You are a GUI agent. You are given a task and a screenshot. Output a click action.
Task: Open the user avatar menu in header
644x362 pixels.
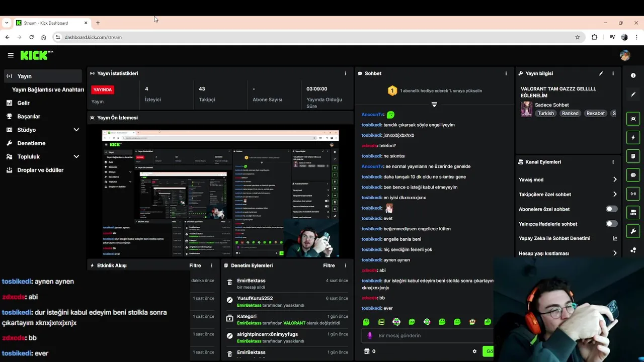(625, 55)
